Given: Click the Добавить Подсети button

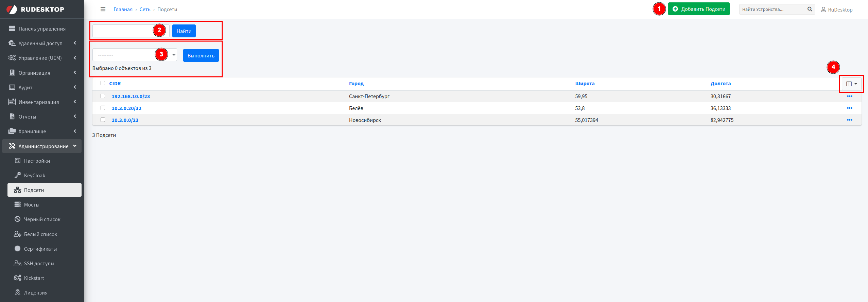Looking at the screenshot, I should (698, 9).
